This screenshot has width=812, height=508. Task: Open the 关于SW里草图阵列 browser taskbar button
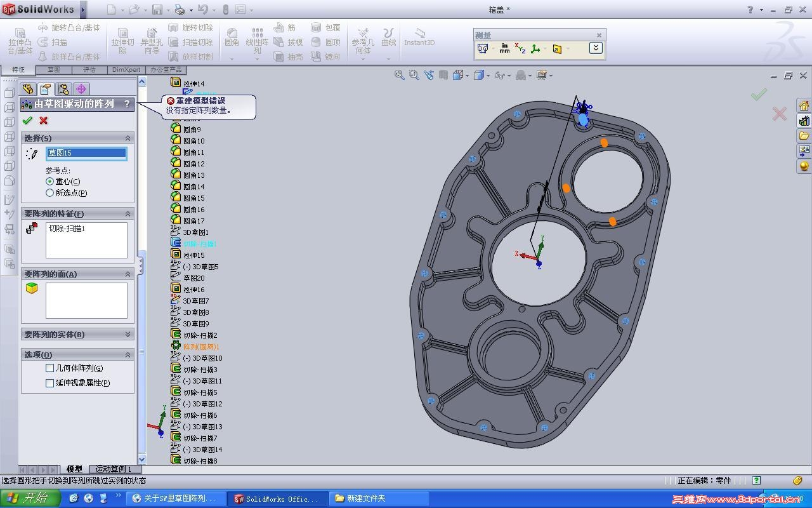click(176, 498)
